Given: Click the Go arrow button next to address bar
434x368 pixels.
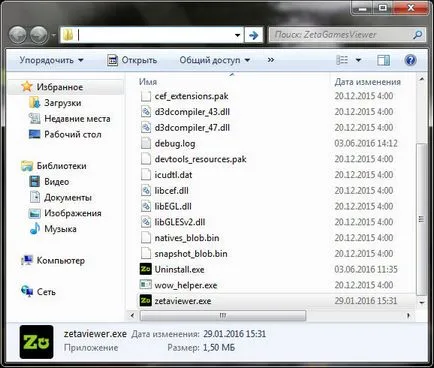Looking at the screenshot, I should point(254,35).
